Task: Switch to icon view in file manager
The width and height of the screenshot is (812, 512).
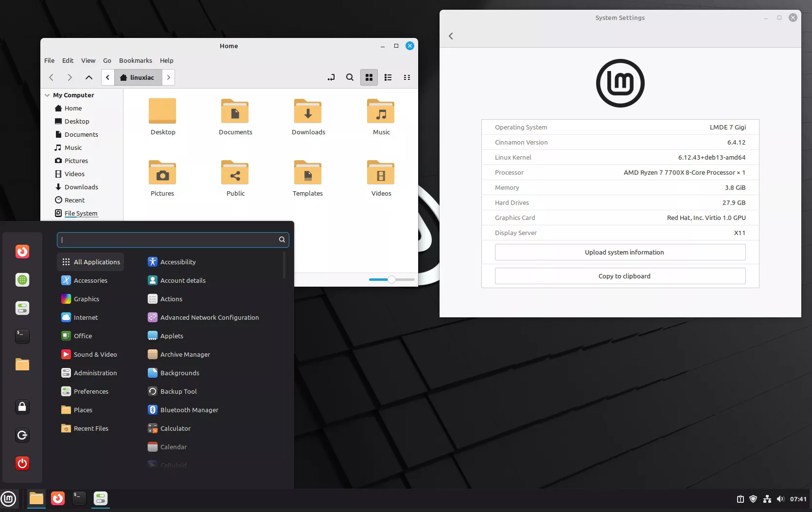Action: [x=369, y=77]
